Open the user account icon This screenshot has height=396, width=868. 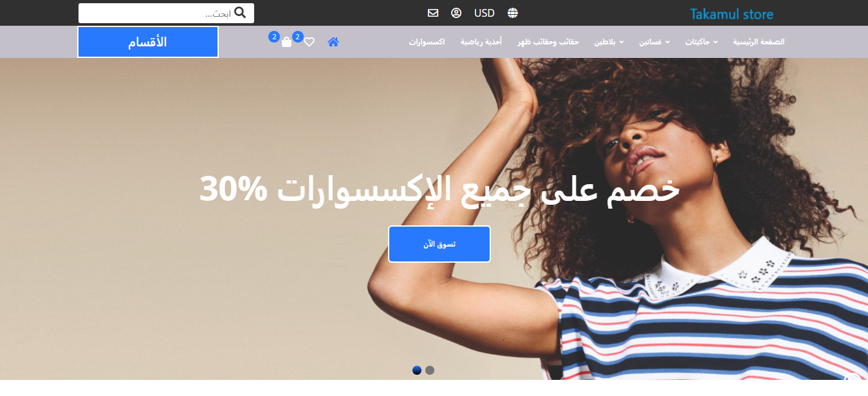pos(456,13)
